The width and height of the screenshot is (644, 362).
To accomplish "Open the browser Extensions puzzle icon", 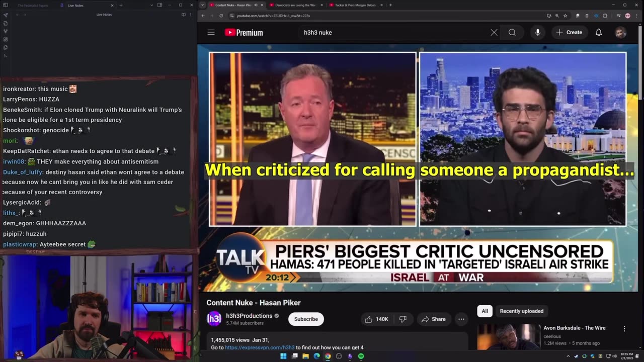I will (605, 16).
